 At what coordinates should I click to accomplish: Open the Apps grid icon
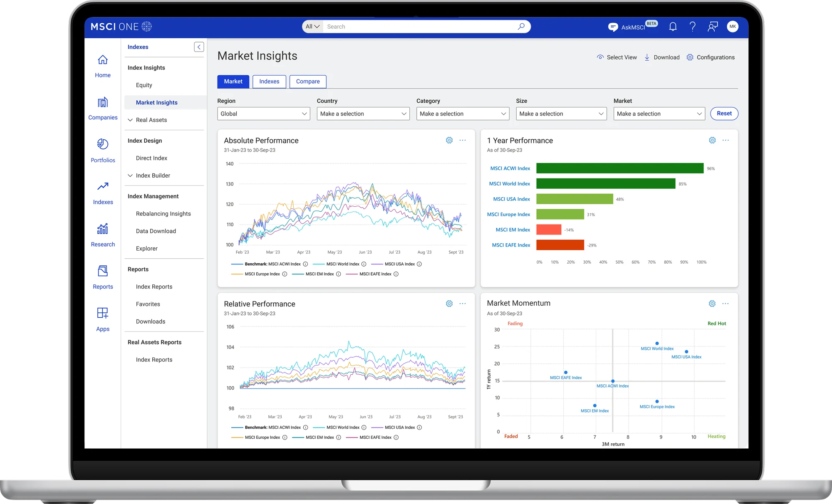[x=103, y=320]
